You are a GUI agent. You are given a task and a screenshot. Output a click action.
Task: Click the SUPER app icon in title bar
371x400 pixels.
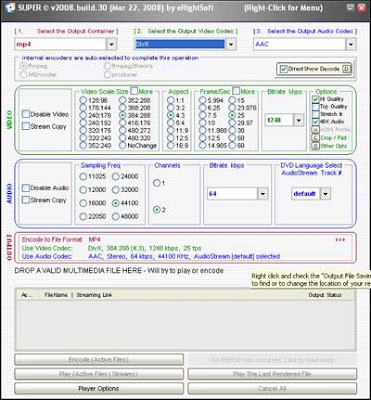pyautogui.click(x=9, y=8)
